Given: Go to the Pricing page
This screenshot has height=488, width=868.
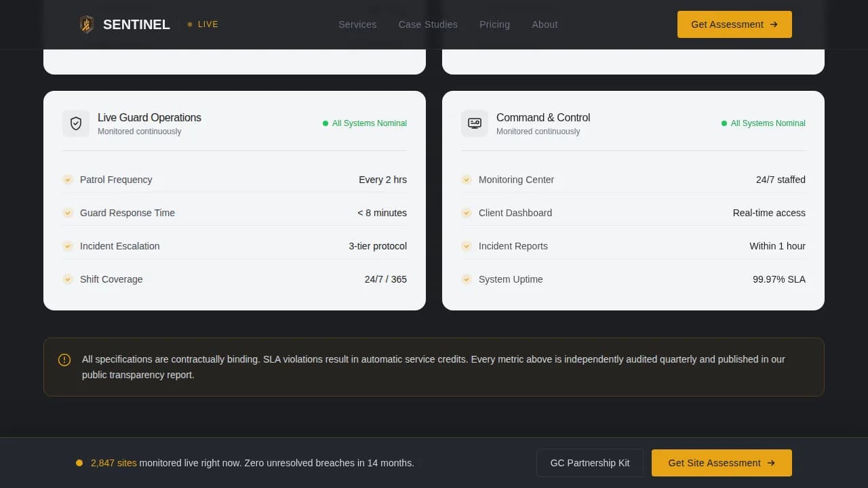Looking at the screenshot, I should 494,24.
